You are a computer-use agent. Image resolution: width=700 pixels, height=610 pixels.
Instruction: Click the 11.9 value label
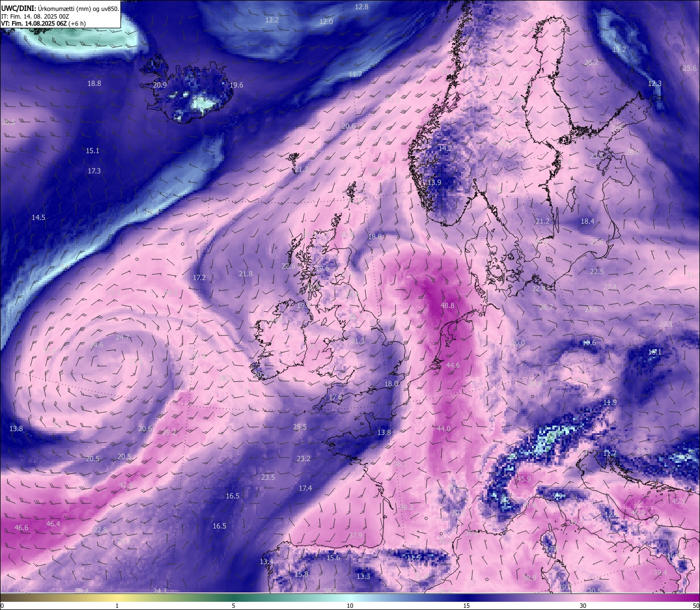(x=610, y=403)
